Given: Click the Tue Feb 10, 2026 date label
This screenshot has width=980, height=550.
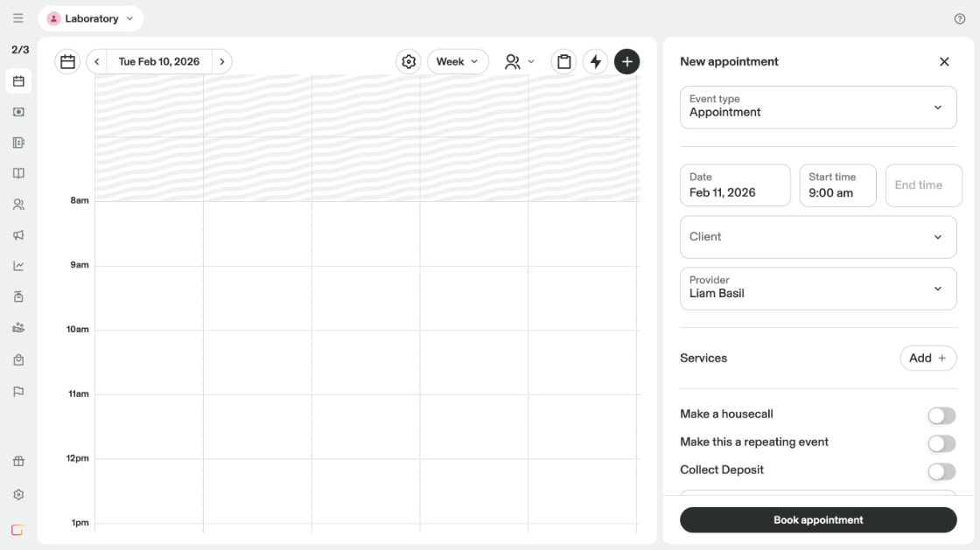Looking at the screenshot, I should (x=158, y=62).
